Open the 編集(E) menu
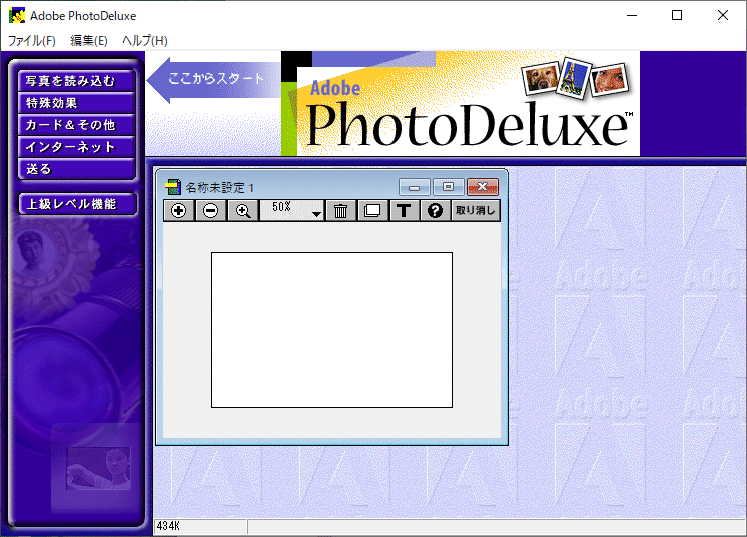 pyautogui.click(x=89, y=41)
